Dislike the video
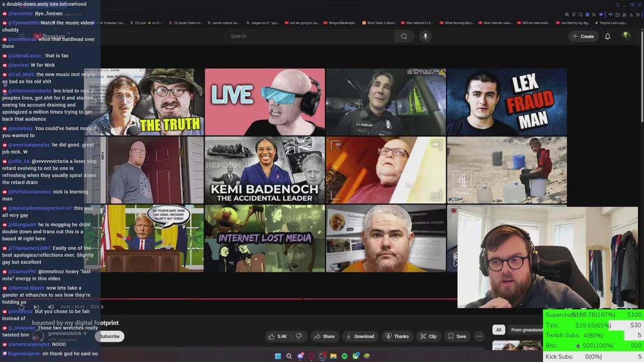 [298, 336]
